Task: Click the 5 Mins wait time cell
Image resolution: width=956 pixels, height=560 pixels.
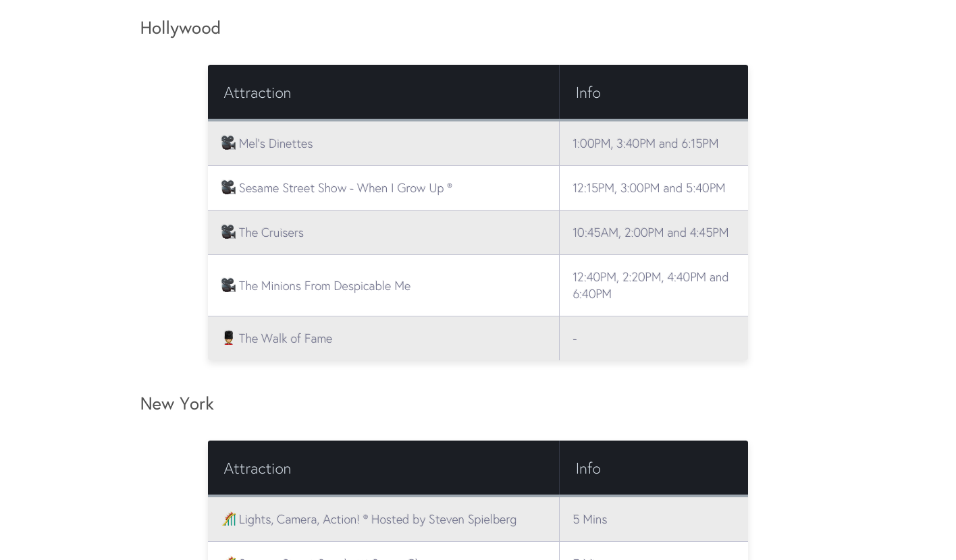Action: (x=590, y=520)
